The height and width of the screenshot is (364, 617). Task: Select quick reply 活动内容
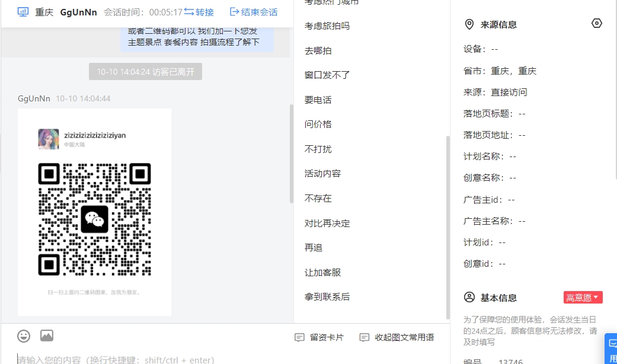tap(322, 174)
